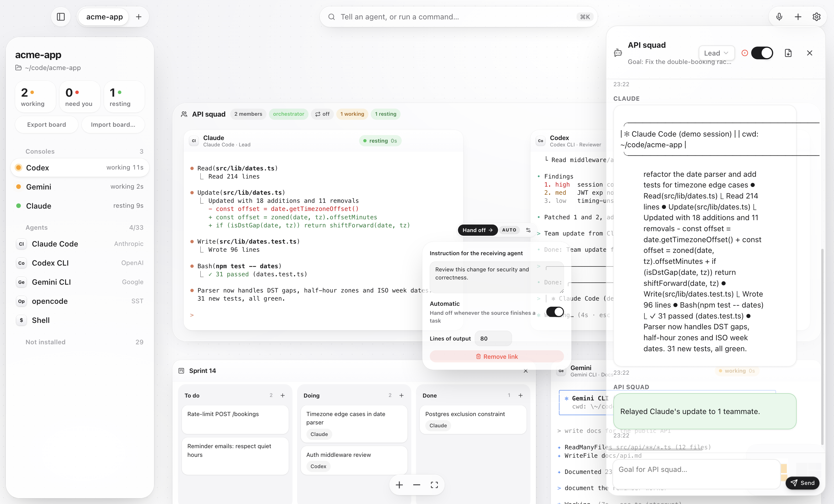Toggle the API squad orchestrator switch

click(x=762, y=53)
